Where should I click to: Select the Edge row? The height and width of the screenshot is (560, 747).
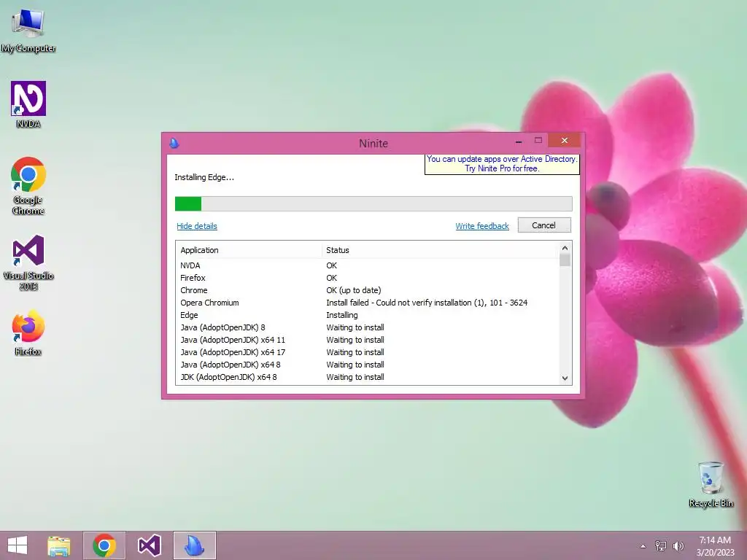click(x=368, y=315)
